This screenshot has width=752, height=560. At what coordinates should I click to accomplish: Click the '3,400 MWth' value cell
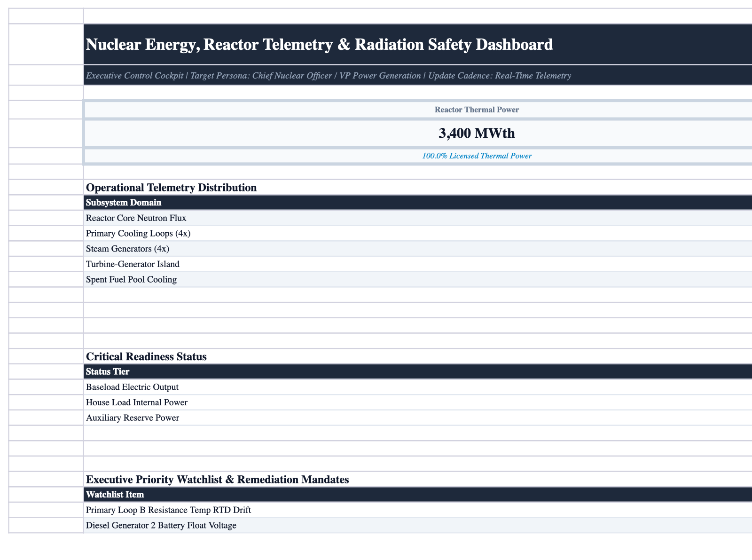418,133
